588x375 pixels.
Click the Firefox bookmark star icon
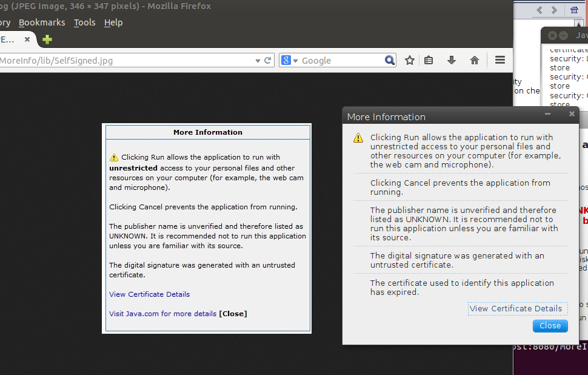point(410,60)
